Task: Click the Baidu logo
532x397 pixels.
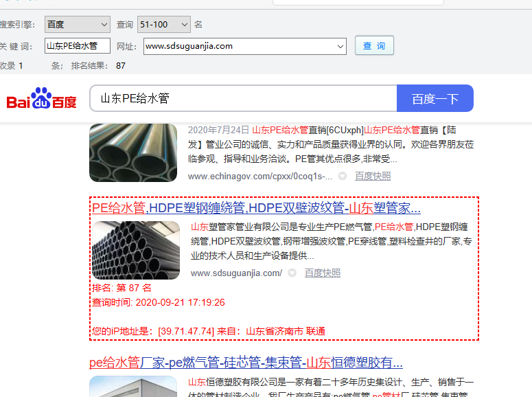Action: pyautogui.click(x=41, y=98)
